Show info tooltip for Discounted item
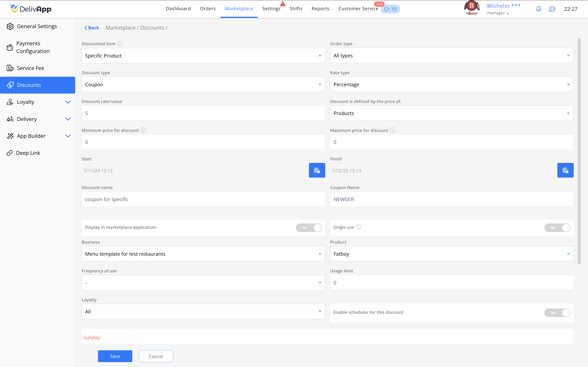Screen dimensions: 588x367 [120, 44]
